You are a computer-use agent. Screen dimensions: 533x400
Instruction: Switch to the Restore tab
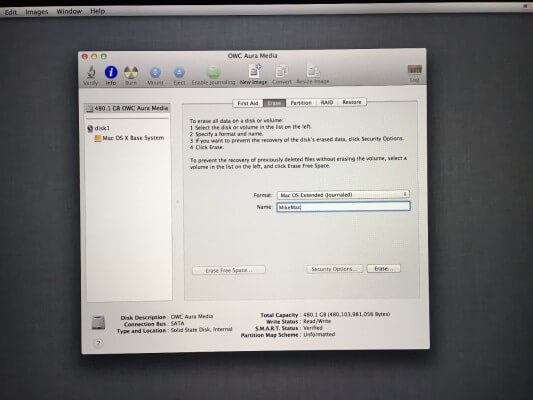click(352, 102)
